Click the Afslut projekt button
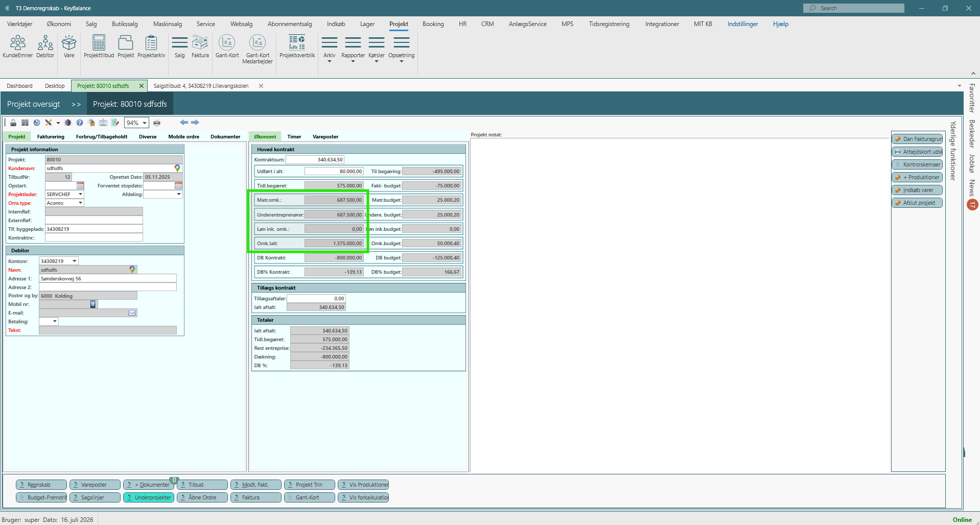Viewport: 980px width, 525px height. [917, 203]
